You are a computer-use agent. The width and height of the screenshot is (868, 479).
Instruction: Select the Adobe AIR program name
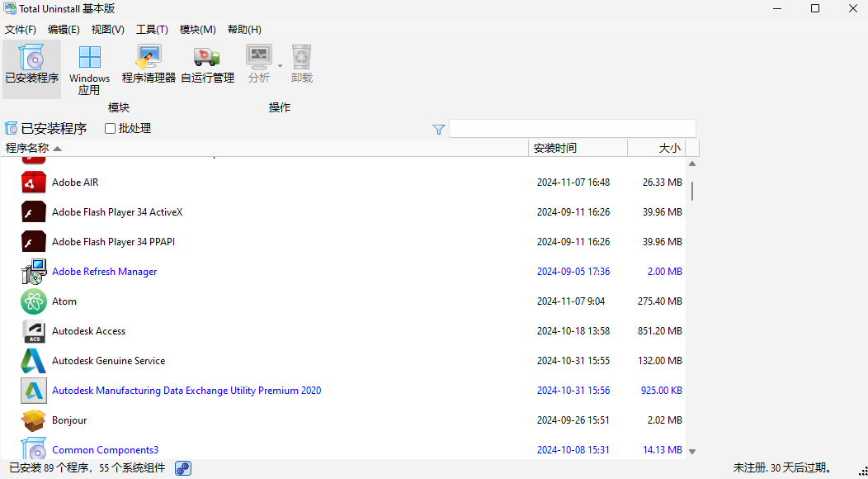click(x=75, y=183)
